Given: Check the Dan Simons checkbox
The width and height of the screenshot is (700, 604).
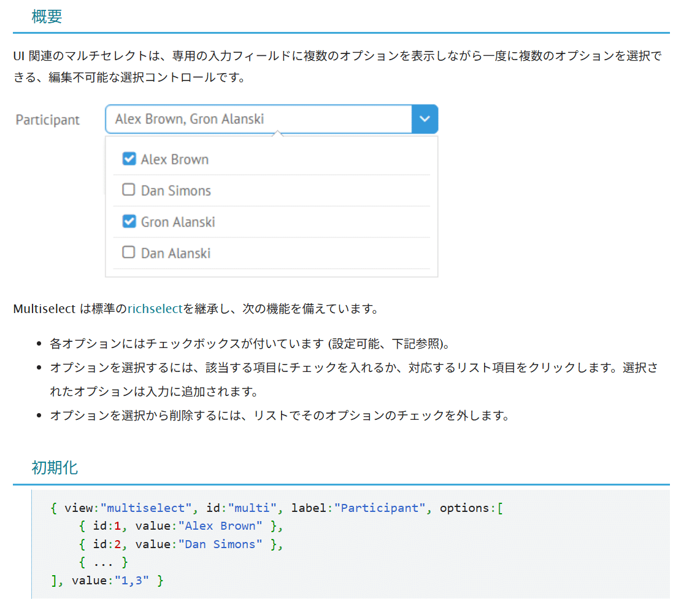Looking at the screenshot, I should [129, 190].
